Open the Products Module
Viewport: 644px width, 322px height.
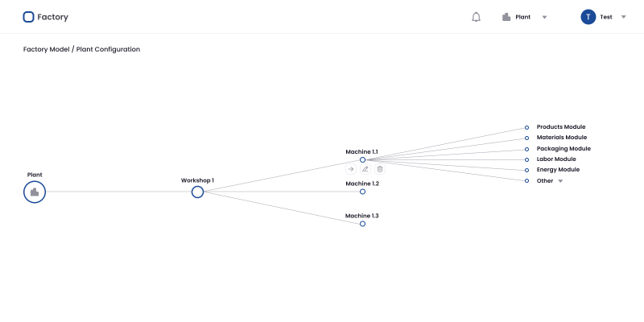click(x=561, y=127)
